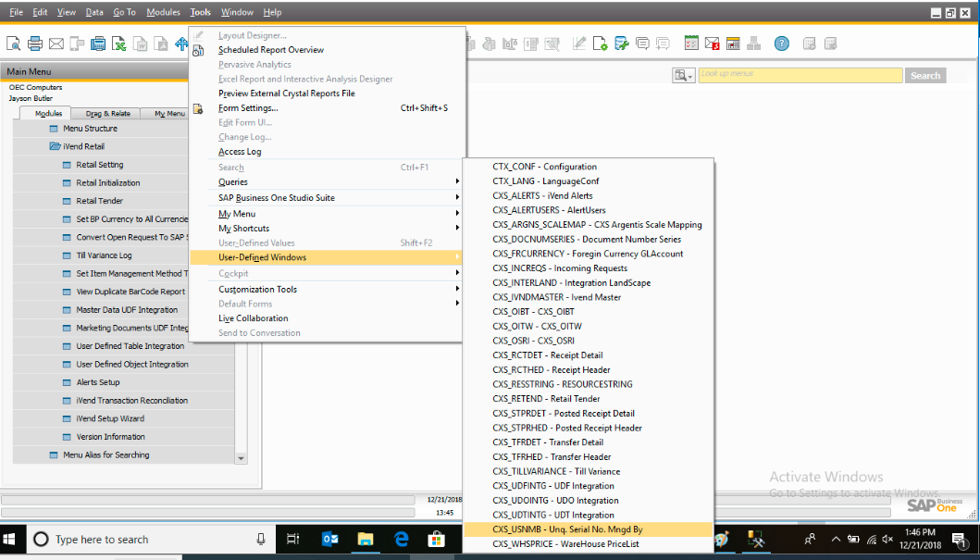Click Windows taskbar search box
This screenshot has width=980, height=560.
pos(150,540)
